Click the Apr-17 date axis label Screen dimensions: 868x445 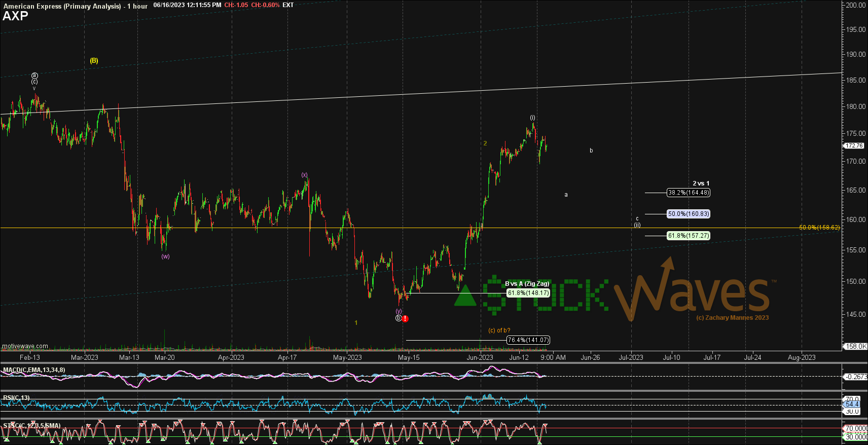(287, 357)
